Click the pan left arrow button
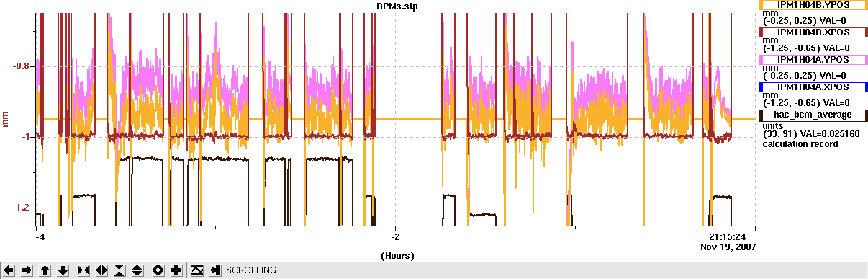Viewport: 868px width, 279px height. point(9,270)
